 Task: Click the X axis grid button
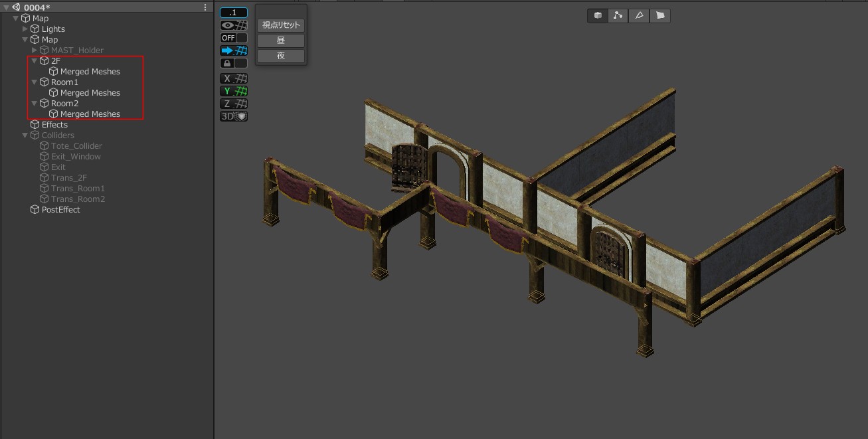pos(234,78)
